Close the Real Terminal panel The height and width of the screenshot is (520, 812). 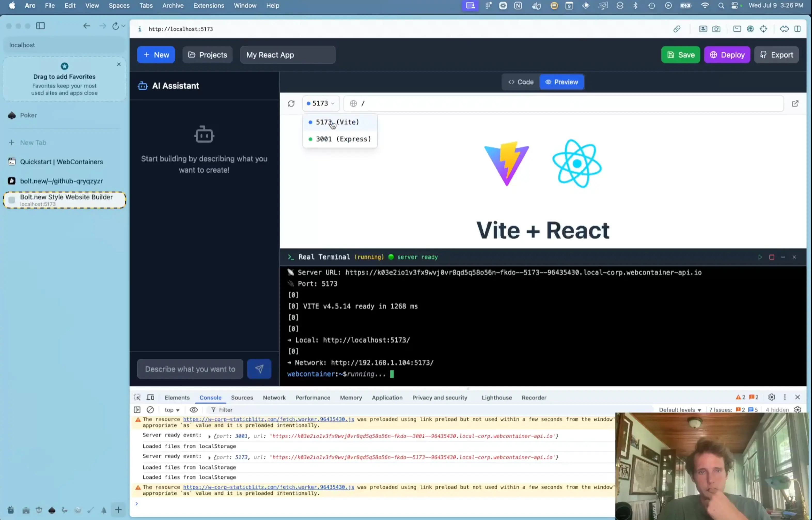(x=794, y=257)
